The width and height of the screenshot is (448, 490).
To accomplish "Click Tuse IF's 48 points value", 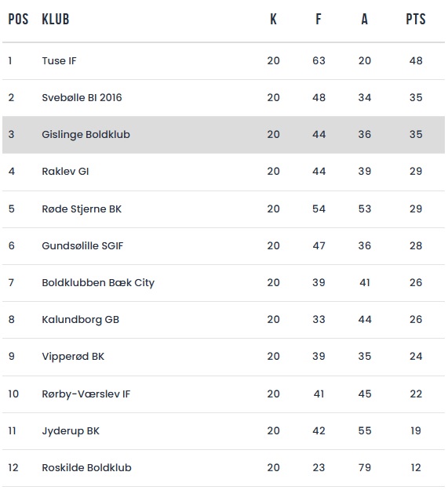I will click(416, 60).
